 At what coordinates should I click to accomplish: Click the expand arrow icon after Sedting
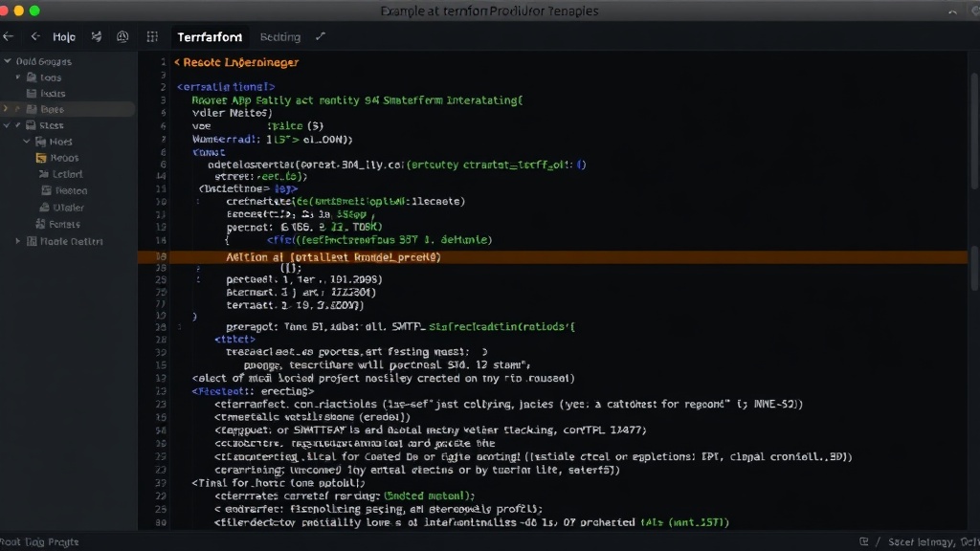click(x=321, y=37)
